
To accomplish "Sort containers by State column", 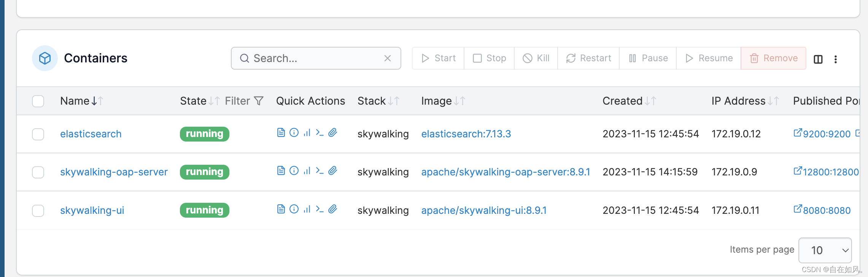I will pos(200,101).
